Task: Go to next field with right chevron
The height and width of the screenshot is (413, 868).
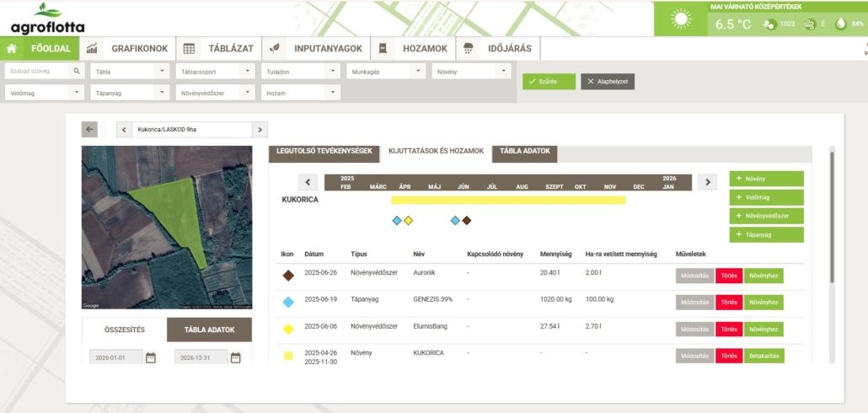Action: [260, 129]
